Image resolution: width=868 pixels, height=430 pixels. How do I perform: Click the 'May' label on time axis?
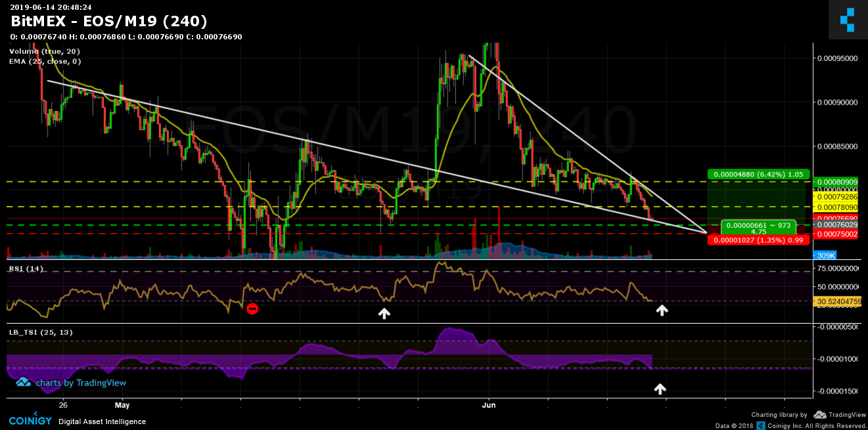pyautogui.click(x=122, y=405)
